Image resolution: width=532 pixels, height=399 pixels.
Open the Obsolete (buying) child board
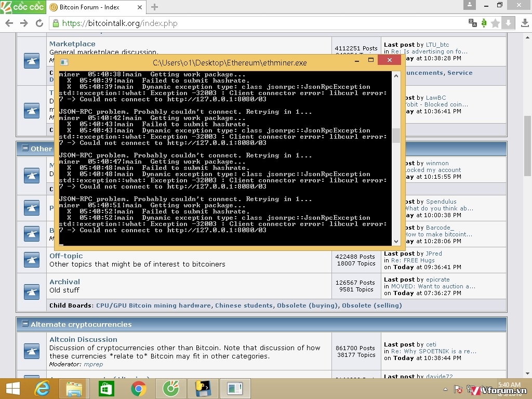[x=308, y=305]
